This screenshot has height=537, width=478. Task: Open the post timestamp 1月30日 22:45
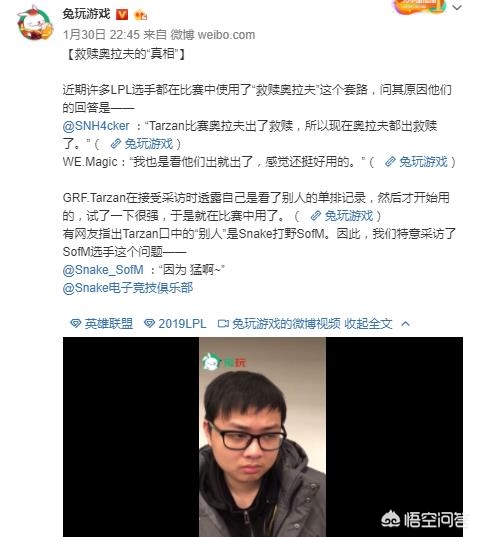(101, 35)
